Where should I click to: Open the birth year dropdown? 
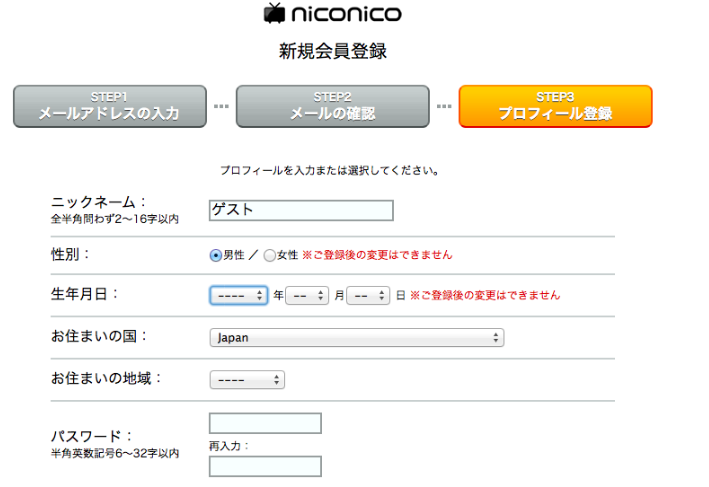click(239, 296)
